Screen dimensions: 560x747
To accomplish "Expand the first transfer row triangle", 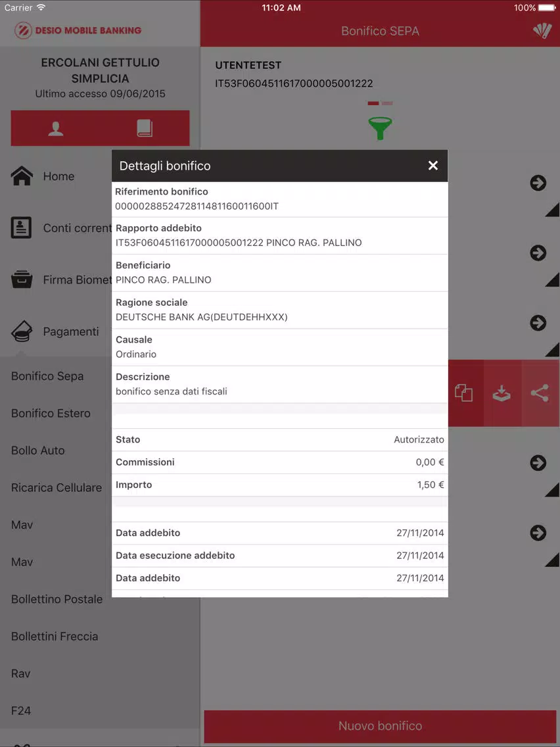I will 552,210.
